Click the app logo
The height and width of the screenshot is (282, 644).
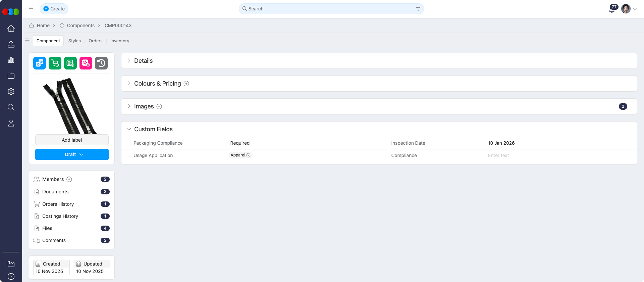(x=11, y=11)
